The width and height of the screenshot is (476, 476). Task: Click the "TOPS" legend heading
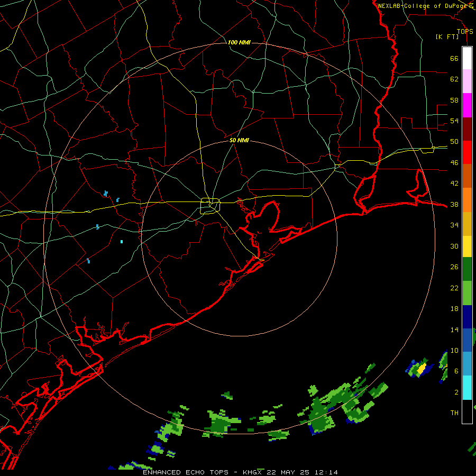(465, 32)
